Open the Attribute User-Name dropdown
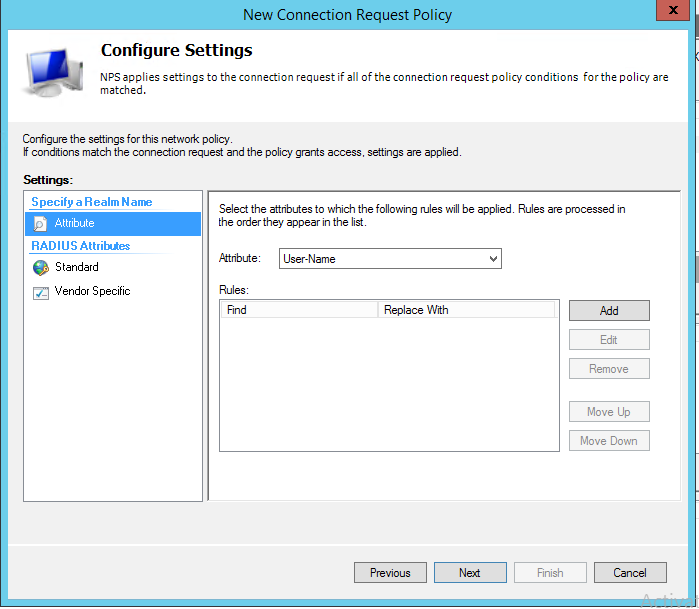This screenshot has height=609, width=699. pyautogui.click(x=389, y=259)
